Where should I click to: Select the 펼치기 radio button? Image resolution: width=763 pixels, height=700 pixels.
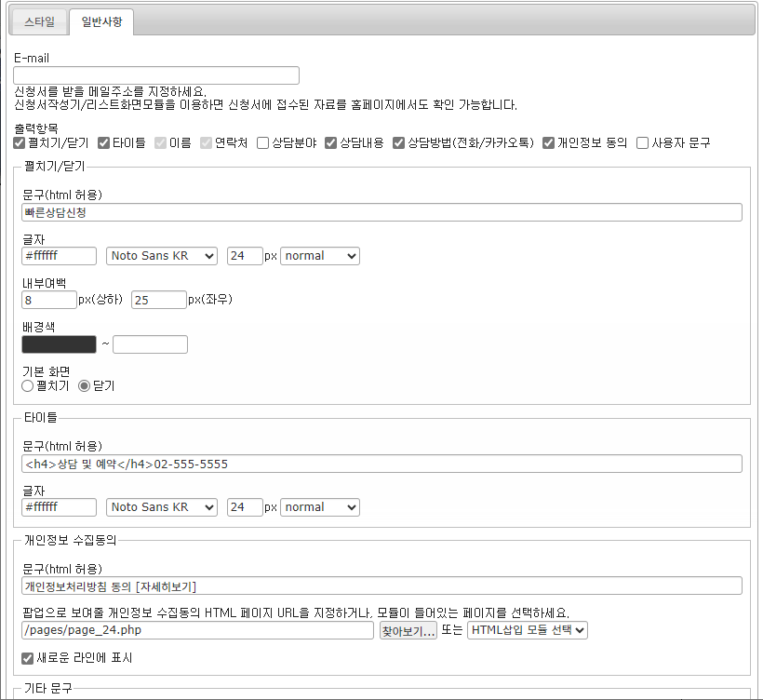coord(27,385)
